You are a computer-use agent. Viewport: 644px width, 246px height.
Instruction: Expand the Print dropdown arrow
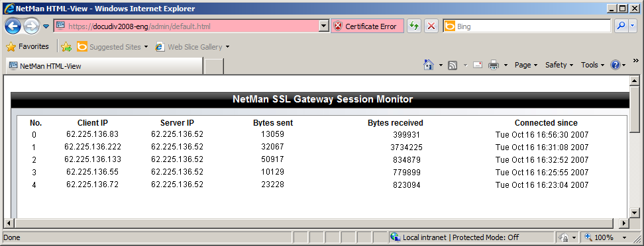pyautogui.click(x=506, y=65)
